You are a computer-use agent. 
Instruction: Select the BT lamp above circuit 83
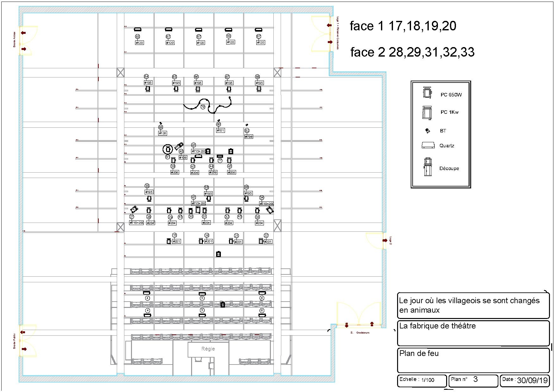(x=161, y=123)
